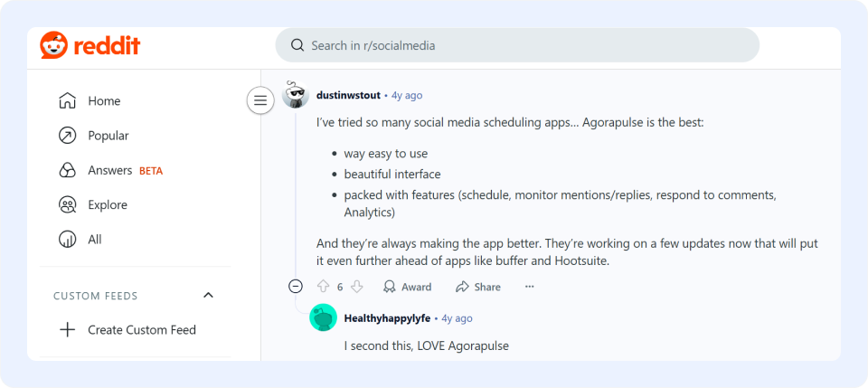Upvote dustinwstout's comment

click(x=324, y=286)
